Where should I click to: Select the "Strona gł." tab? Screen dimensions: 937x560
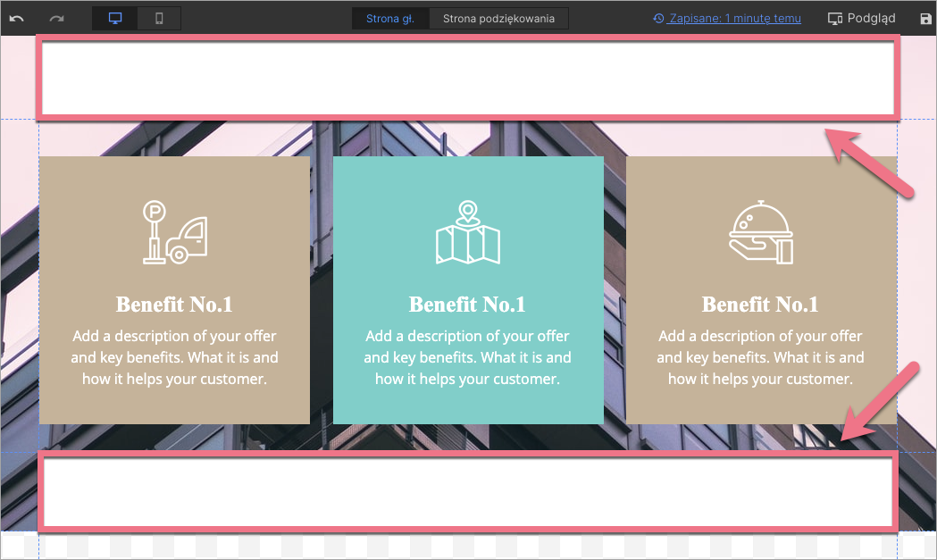[x=390, y=18]
